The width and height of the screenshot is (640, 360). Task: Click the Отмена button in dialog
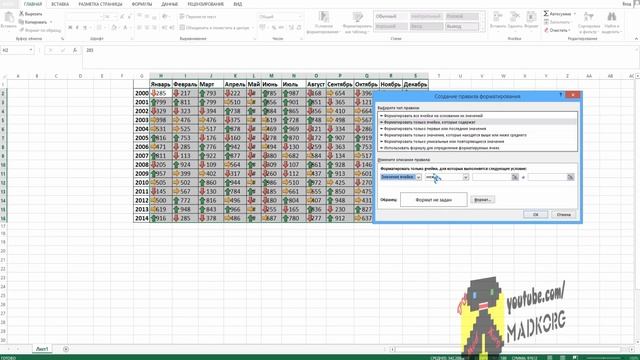coord(563,214)
